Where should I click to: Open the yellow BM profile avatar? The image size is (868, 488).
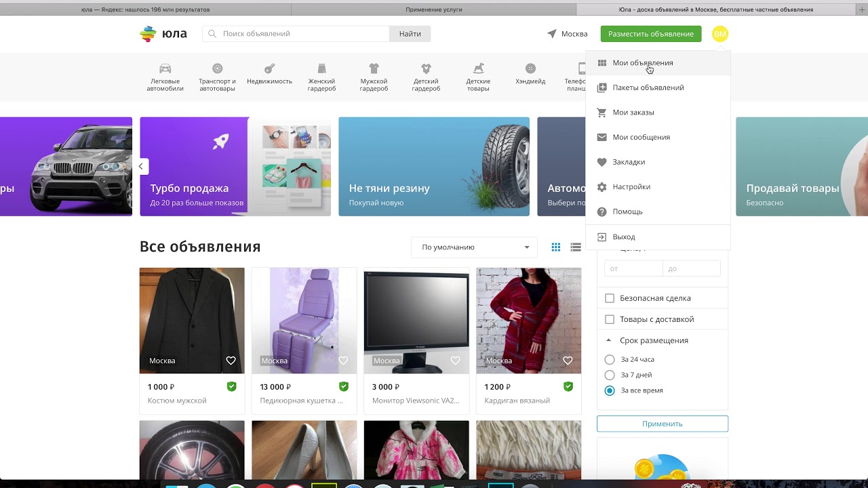pyautogui.click(x=720, y=34)
